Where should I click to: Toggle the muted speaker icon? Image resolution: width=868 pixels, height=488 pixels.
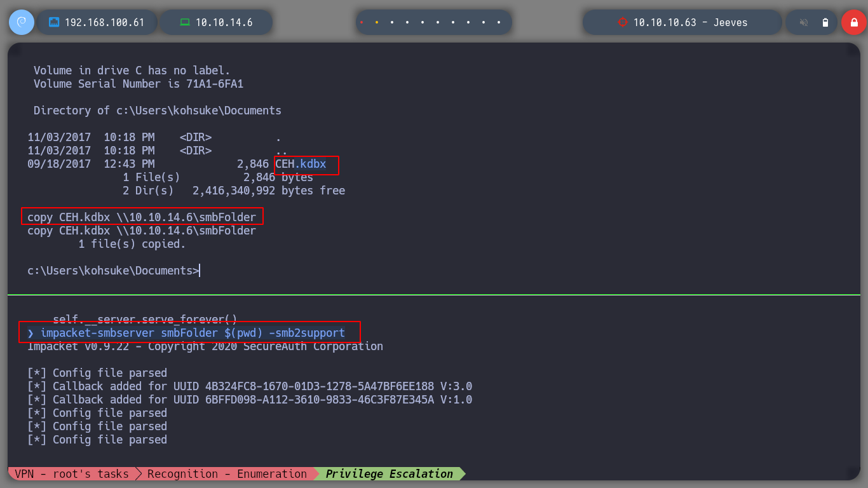click(804, 22)
